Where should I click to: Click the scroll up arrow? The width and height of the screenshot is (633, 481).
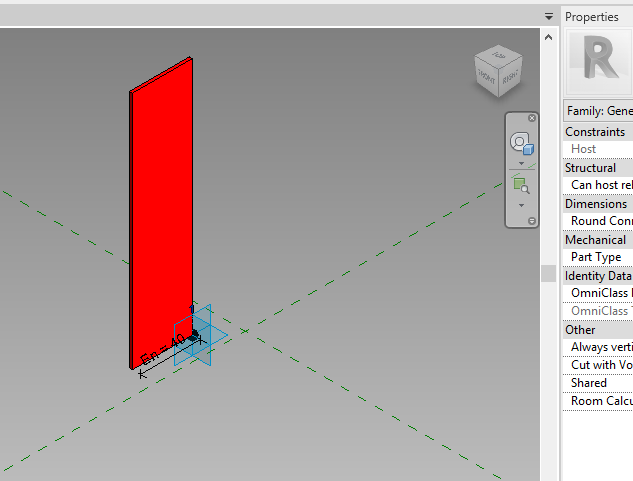click(x=548, y=38)
